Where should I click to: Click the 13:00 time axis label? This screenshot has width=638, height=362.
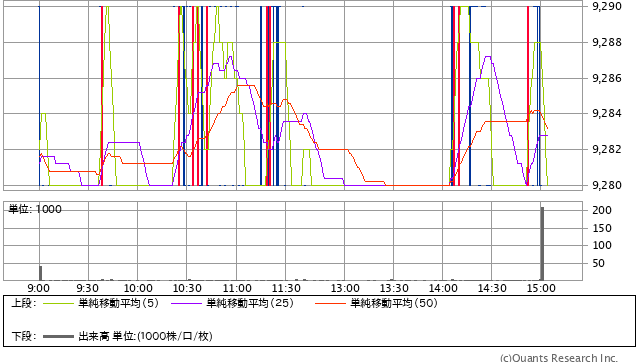click(x=345, y=288)
